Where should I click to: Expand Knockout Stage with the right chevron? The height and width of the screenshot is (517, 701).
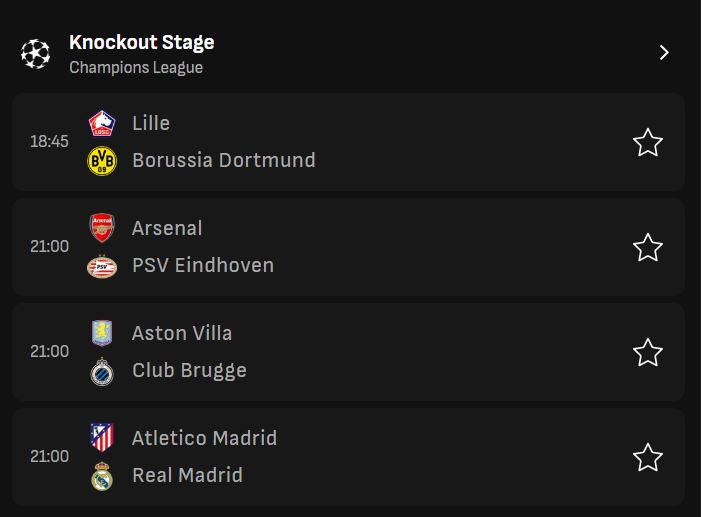point(664,53)
